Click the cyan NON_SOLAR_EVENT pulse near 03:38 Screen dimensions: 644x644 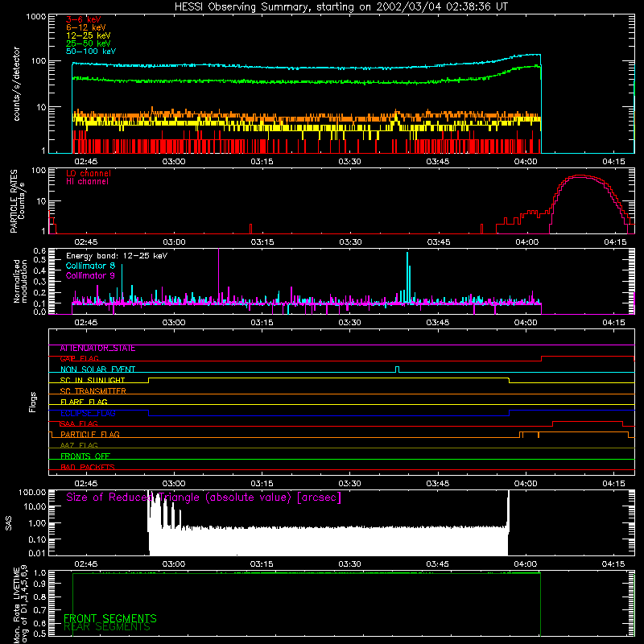pyautogui.click(x=397, y=369)
